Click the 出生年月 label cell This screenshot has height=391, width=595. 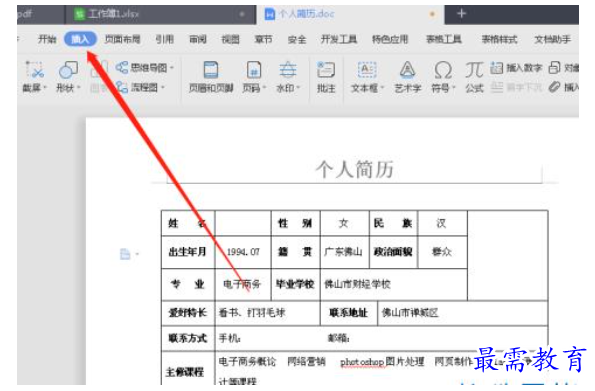[188, 252]
